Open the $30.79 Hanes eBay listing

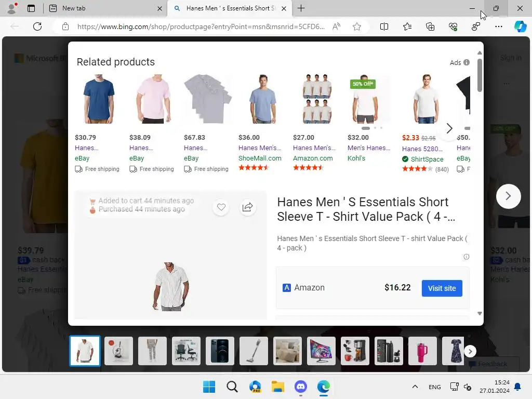[x=87, y=148]
